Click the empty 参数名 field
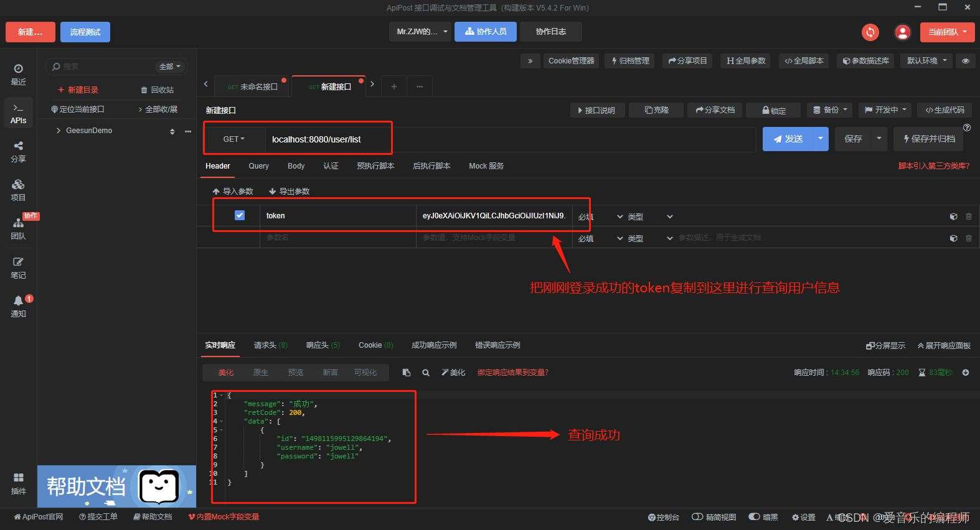This screenshot has height=530, width=980. [337, 238]
